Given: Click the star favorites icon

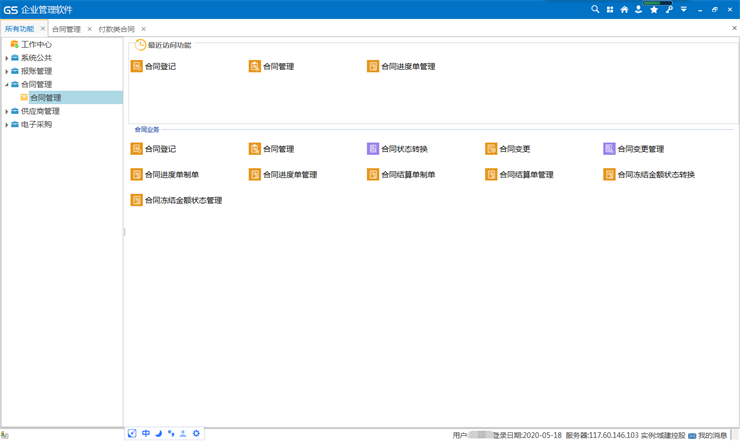Looking at the screenshot, I should 654,9.
